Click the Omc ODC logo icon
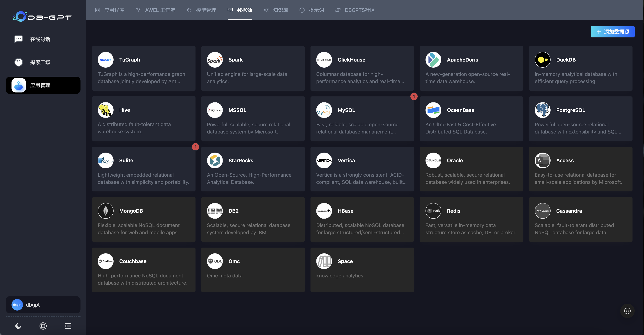The image size is (644, 335). coord(215,261)
